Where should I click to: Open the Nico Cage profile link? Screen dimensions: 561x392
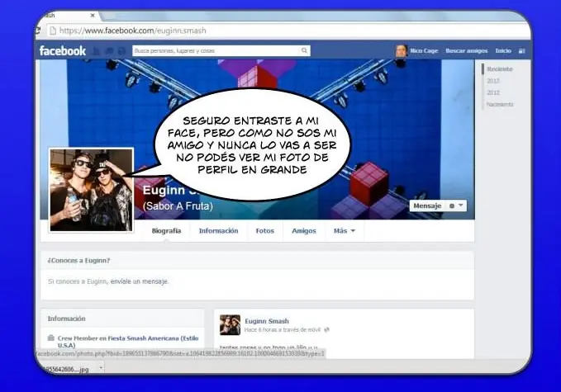click(424, 50)
